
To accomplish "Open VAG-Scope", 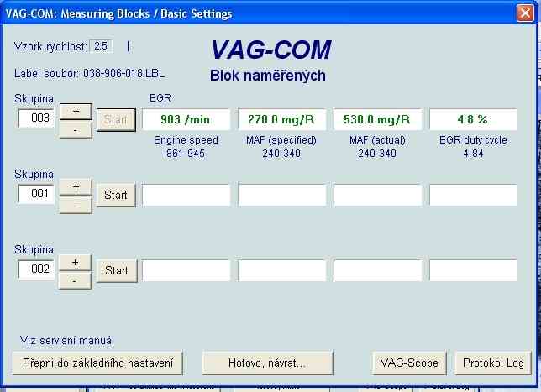I will click(x=409, y=363).
